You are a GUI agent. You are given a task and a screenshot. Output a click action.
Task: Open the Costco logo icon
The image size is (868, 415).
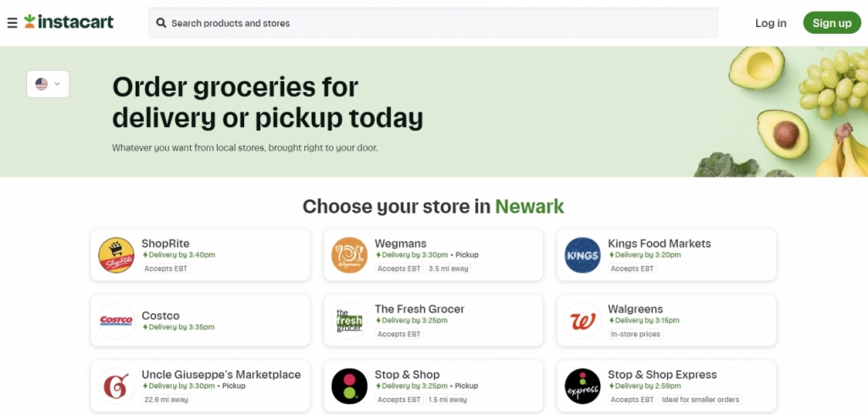click(x=116, y=320)
